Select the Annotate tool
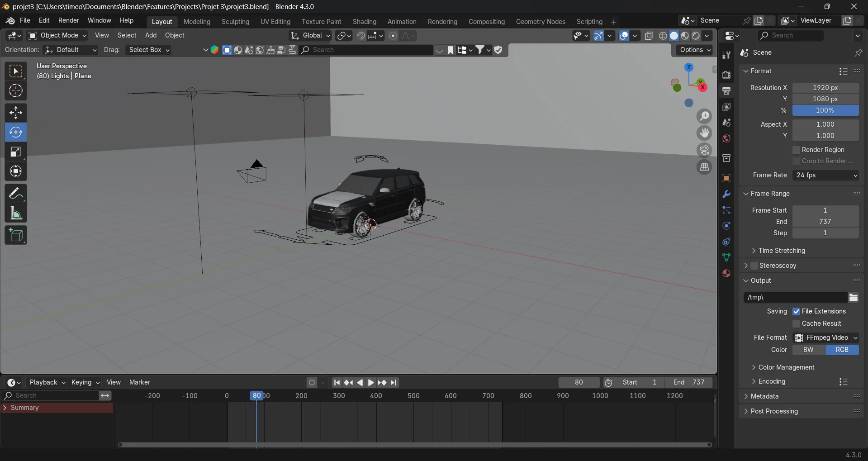868x461 pixels. point(16,194)
